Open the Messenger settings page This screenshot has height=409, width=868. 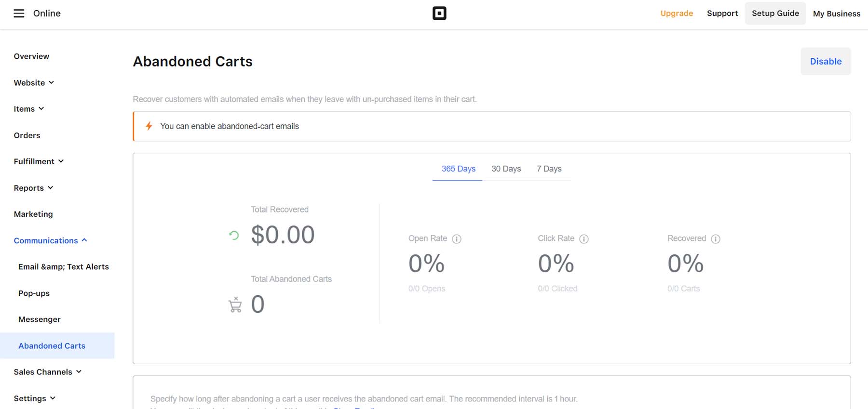[x=39, y=319]
